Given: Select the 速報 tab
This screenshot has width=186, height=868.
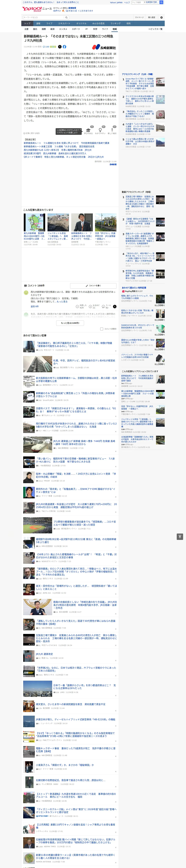Looking at the screenshot, I should [x=38, y=24].
